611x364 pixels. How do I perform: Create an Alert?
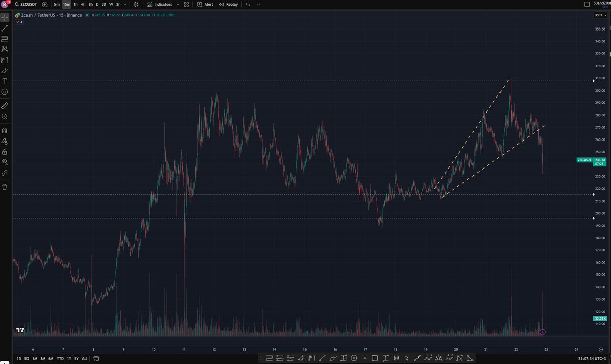(x=205, y=4)
